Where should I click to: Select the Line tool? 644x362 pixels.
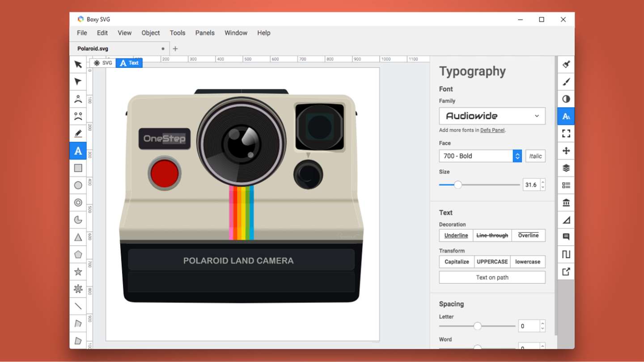point(78,306)
